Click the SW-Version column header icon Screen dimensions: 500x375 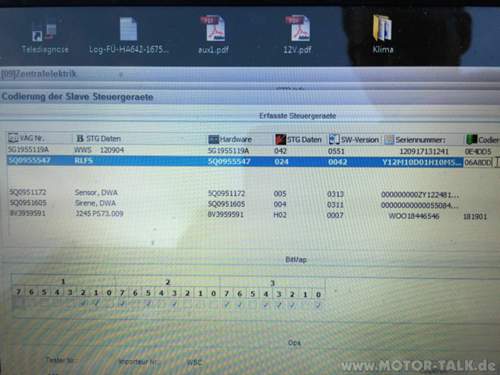[334, 139]
